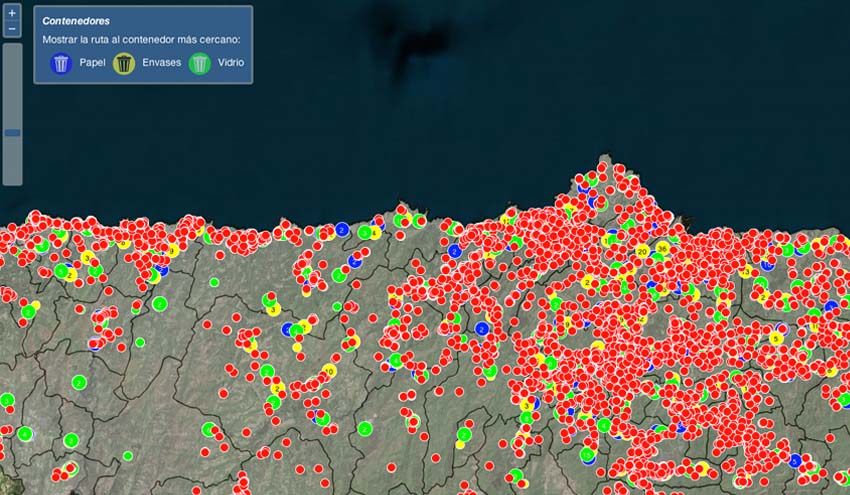Open the yellow cluster marker labeled 20
This screenshot has width=850, height=495.
(x=642, y=251)
